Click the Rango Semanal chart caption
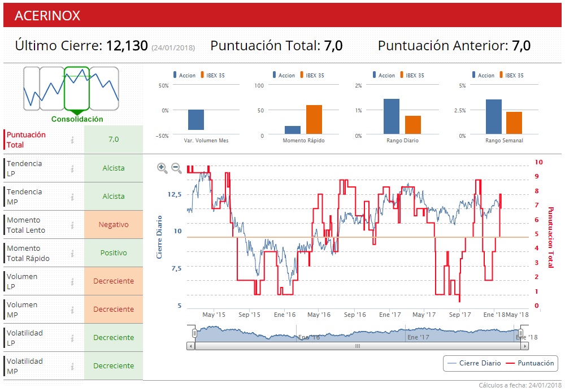Image resolution: width=565 pixels, height=392 pixels. pos(504,141)
